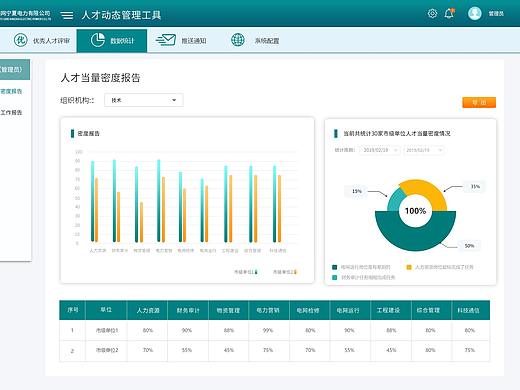Screen dimensions: 520x390
Task: Click the 财务审计 table column header
Action: pos(188,310)
